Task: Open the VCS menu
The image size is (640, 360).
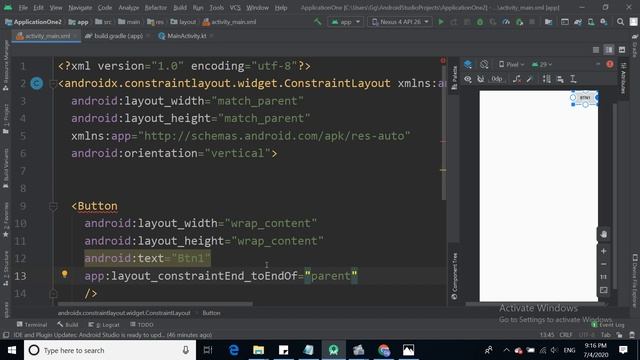Action: [235, 8]
